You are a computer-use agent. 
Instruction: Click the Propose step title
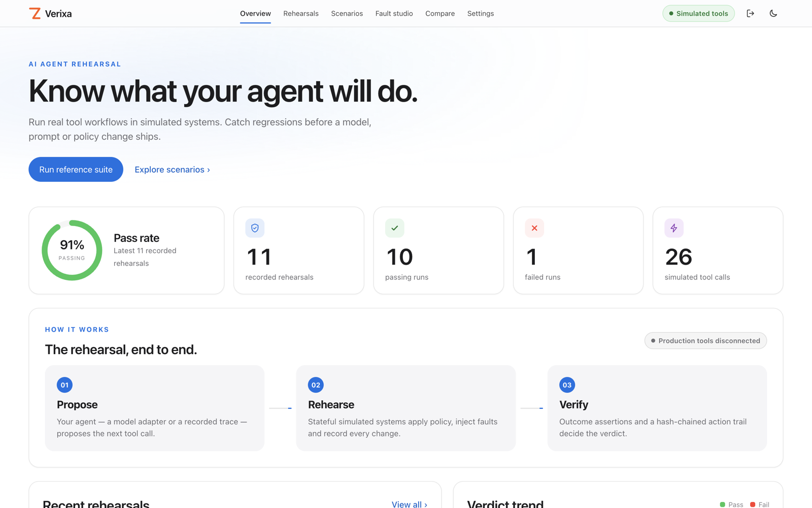click(77, 405)
